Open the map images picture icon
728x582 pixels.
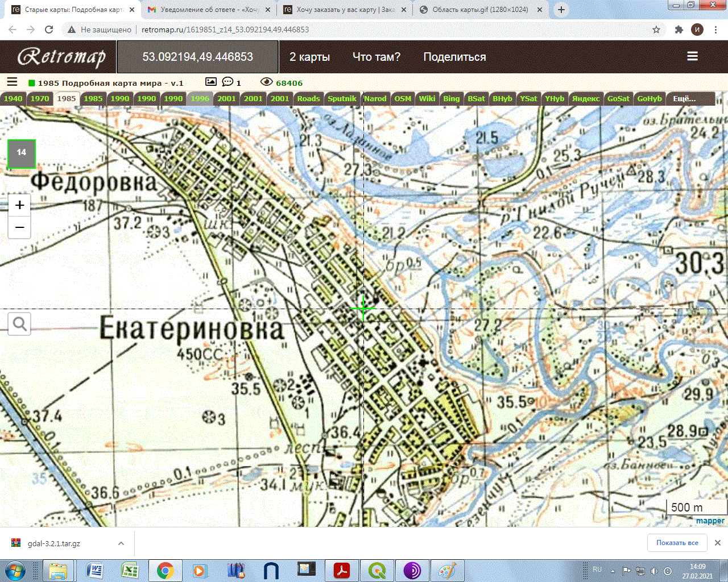pyautogui.click(x=210, y=82)
